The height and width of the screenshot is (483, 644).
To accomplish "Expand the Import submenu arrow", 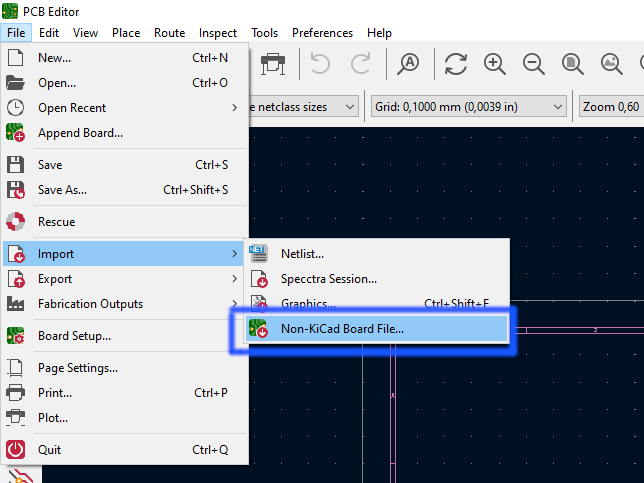I will click(x=235, y=254).
